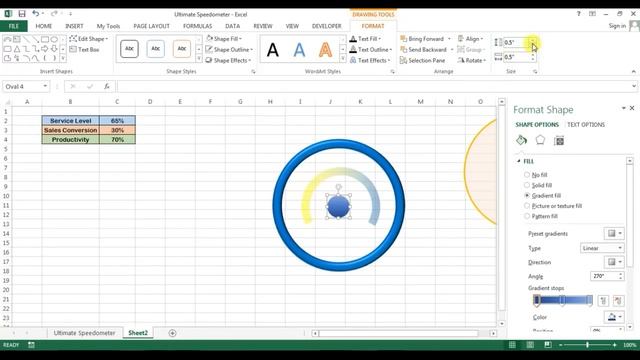Open the Shape Fill dropdown

pyautogui.click(x=224, y=39)
